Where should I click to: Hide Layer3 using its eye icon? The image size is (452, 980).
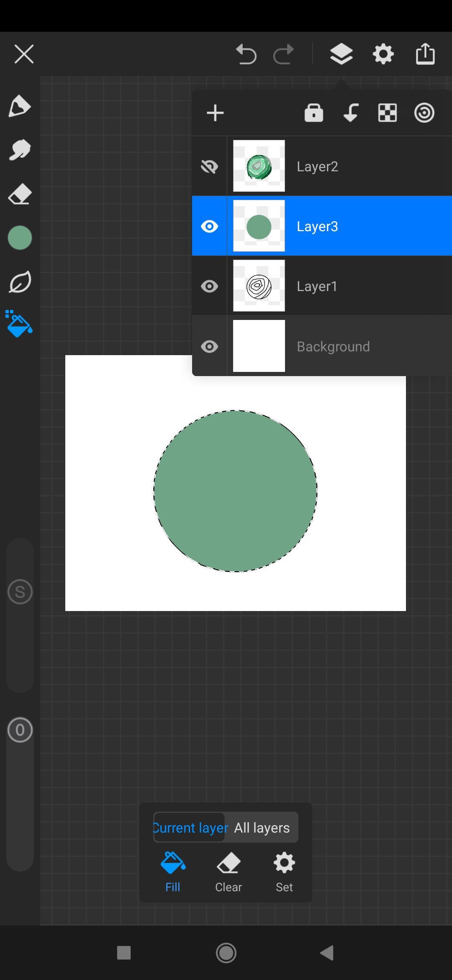209,227
